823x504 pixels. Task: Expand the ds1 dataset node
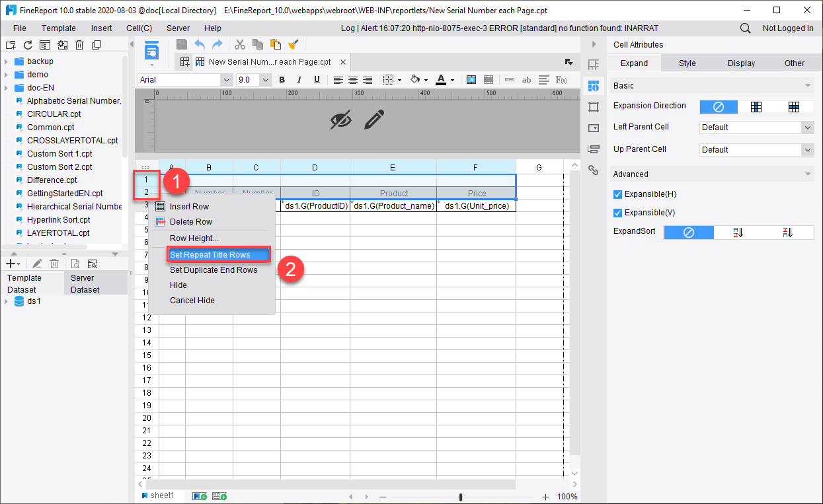coord(6,301)
